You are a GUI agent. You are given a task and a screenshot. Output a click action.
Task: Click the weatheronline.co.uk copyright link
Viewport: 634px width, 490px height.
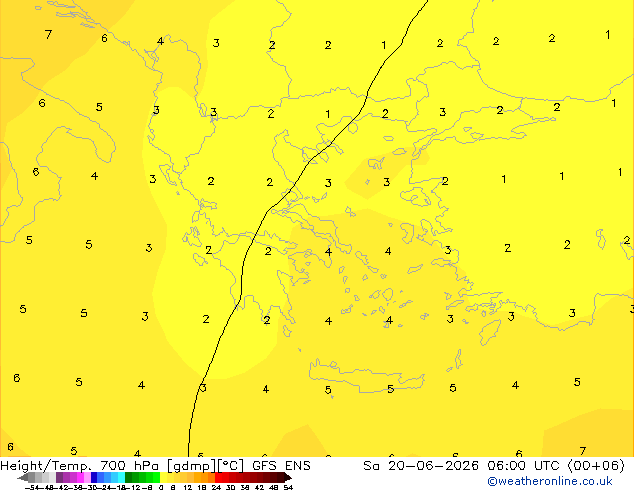(549, 481)
